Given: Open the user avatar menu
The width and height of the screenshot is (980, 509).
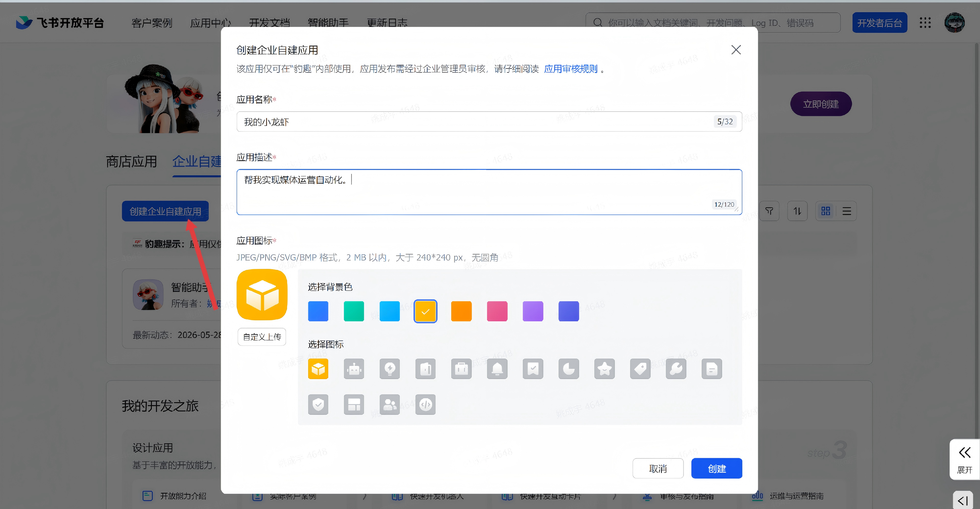Looking at the screenshot, I should [954, 23].
